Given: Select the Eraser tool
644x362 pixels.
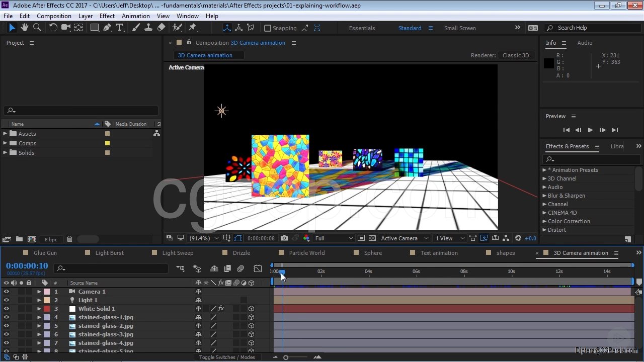Looking at the screenshot, I should pyautogui.click(x=161, y=28).
